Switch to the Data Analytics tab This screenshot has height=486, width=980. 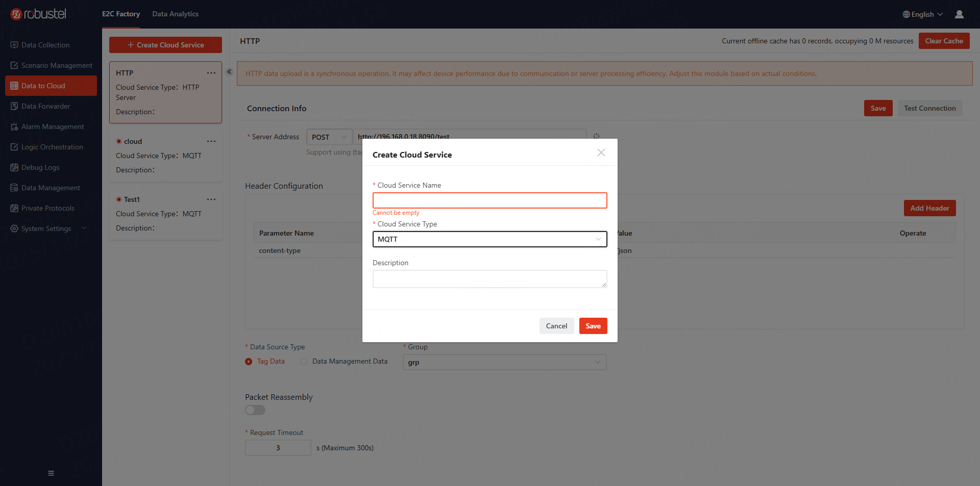pyautogui.click(x=175, y=14)
